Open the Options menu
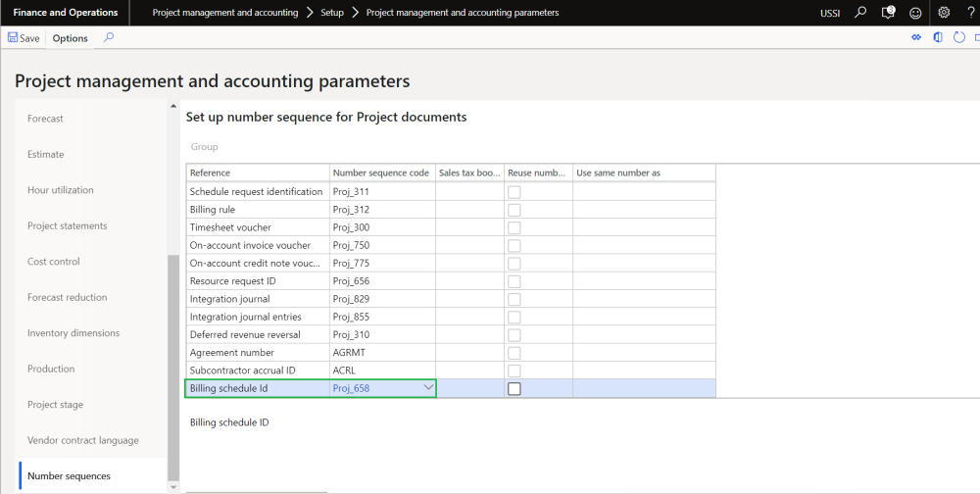 [71, 38]
